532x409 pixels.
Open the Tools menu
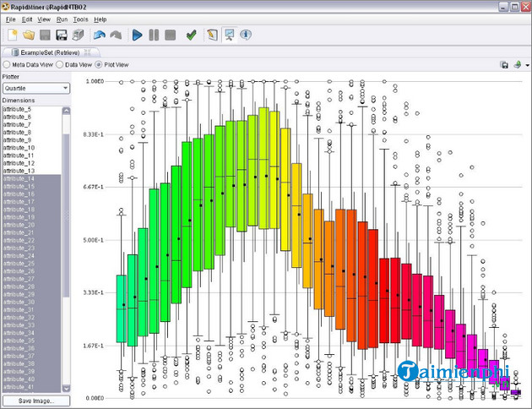[x=80, y=19]
